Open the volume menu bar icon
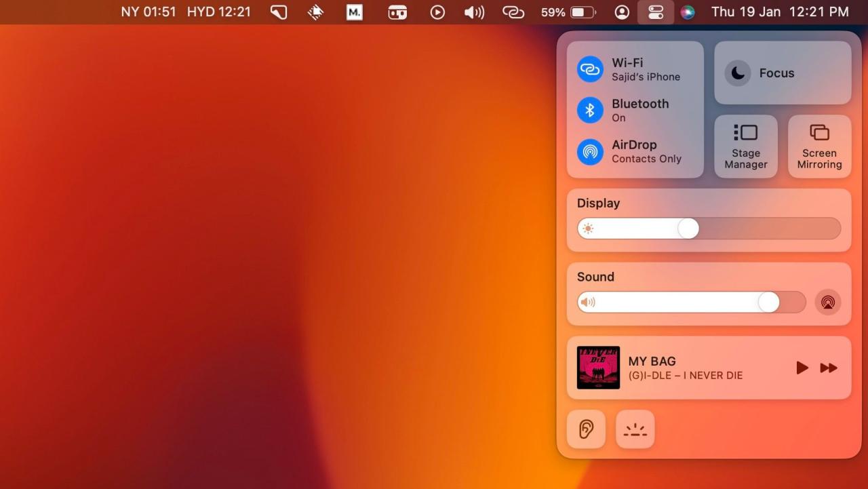 click(474, 12)
